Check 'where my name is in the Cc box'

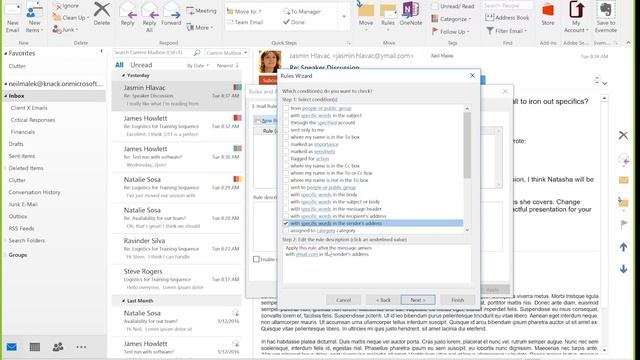click(286, 166)
